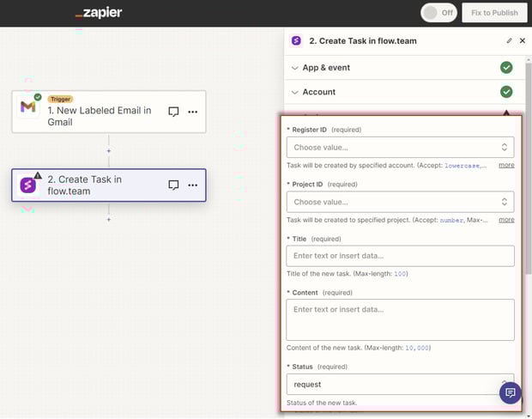The width and height of the screenshot is (532, 419).
Task: Open three-dot menu on Gmail trigger step
Action: pyautogui.click(x=192, y=112)
